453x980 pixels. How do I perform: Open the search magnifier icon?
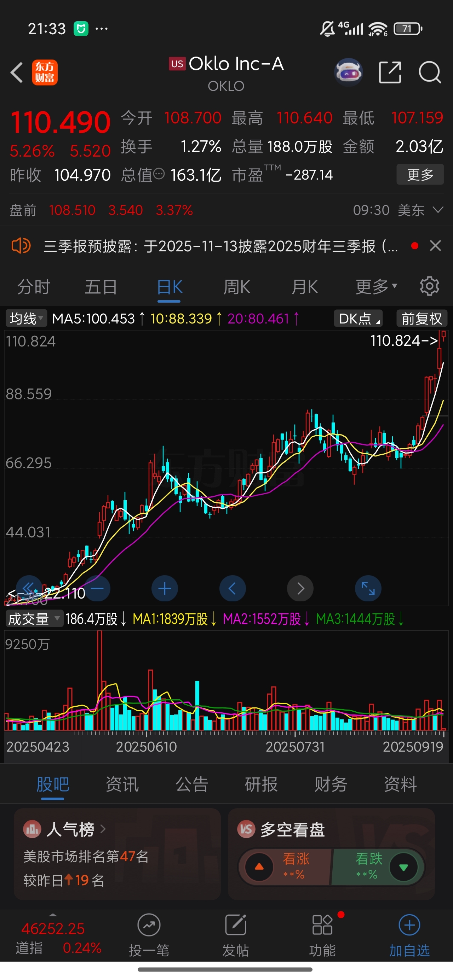click(x=430, y=72)
